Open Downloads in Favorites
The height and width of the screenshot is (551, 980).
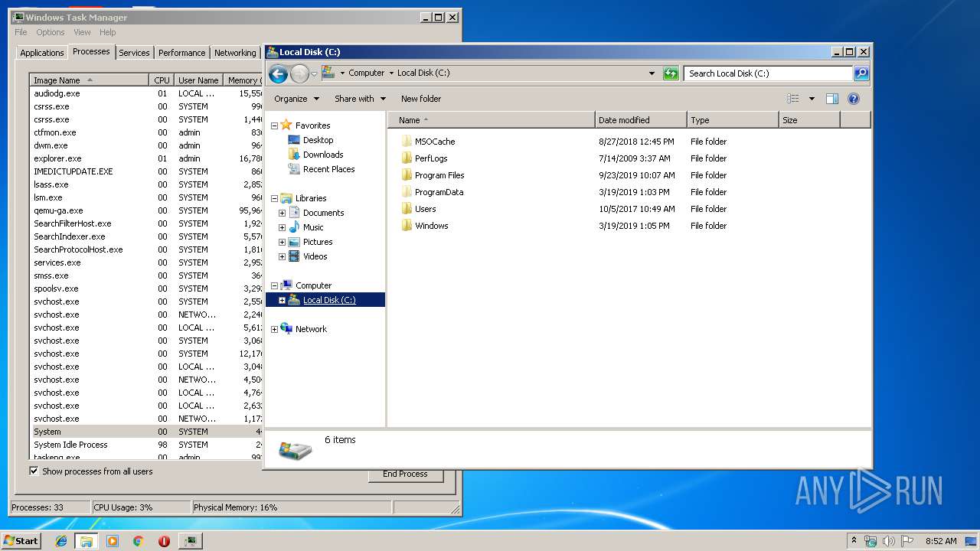pyautogui.click(x=322, y=155)
